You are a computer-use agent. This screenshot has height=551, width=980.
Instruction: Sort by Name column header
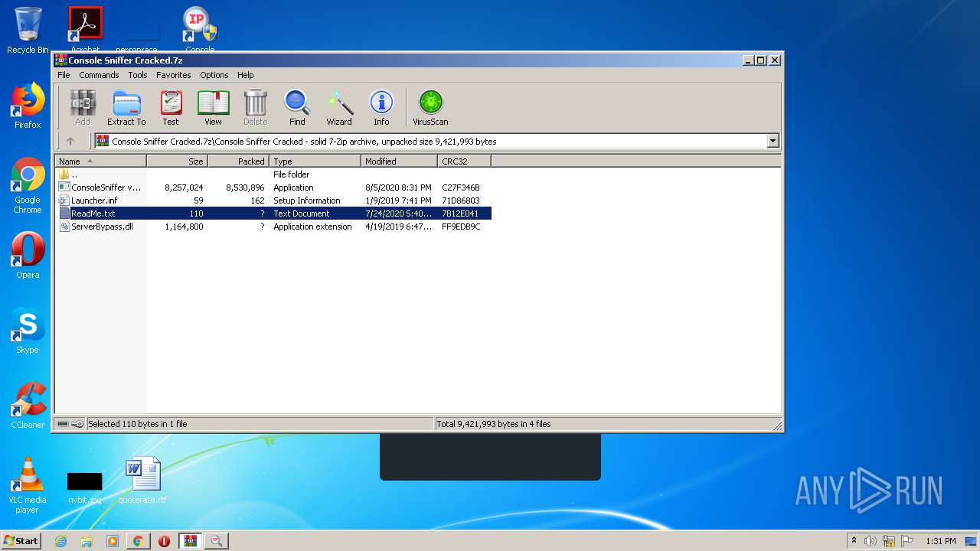[x=100, y=161]
